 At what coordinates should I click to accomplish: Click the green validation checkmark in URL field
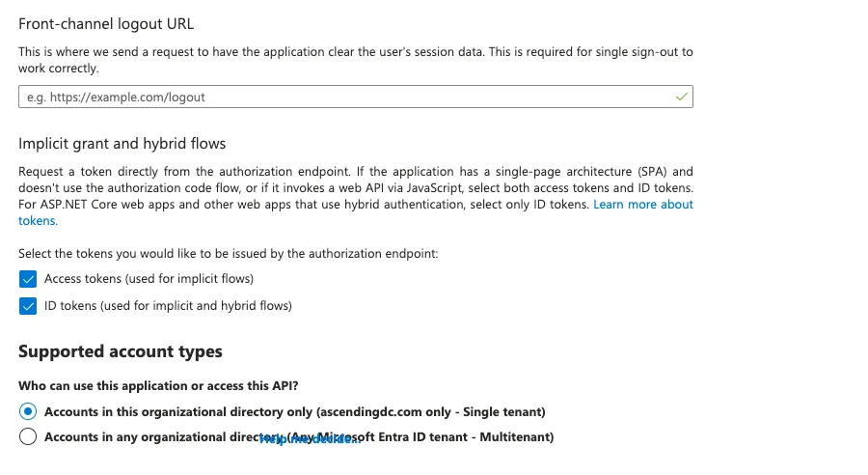[x=682, y=97]
